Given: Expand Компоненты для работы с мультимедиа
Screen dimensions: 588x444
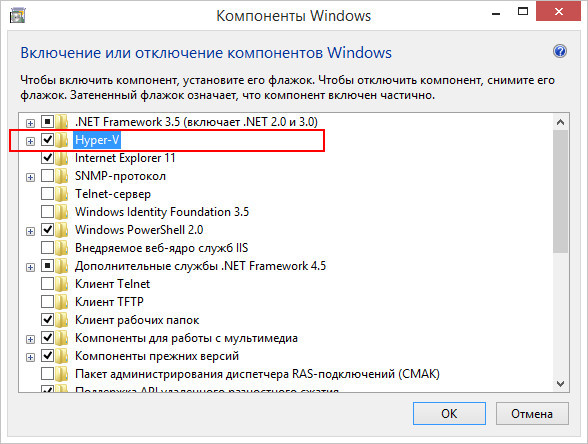Looking at the screenshot, I should (x=30, y=339).
